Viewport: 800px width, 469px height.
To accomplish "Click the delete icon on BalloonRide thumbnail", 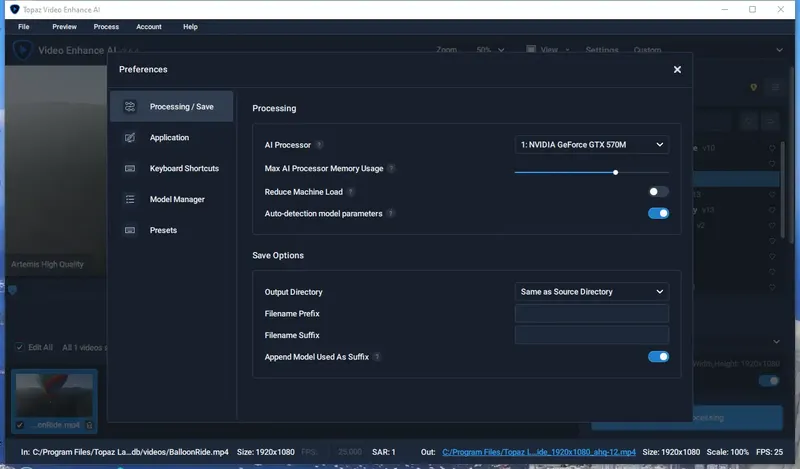I will click(89, 425).
